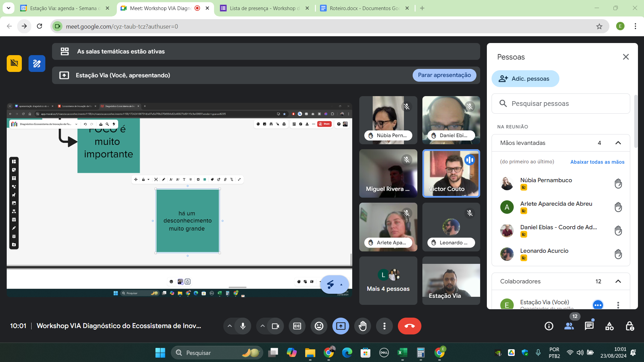644x362 pixels.
Task: Click the red leave call button
Action: pyautogui.click(x=409, y=326)
